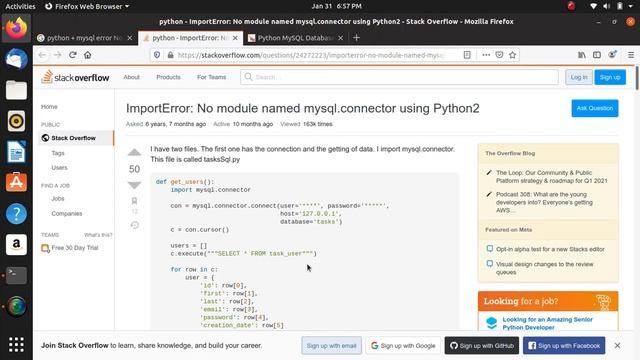The image size is (640, 360).
Task: Show site security padlock info
Action: pos(170,55)
